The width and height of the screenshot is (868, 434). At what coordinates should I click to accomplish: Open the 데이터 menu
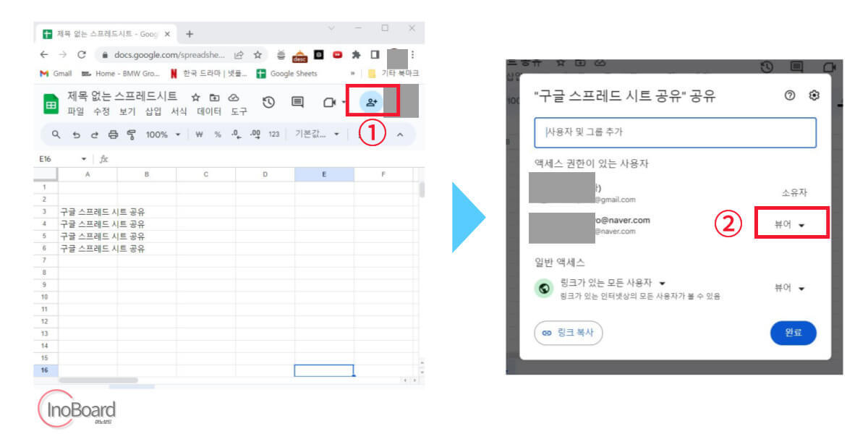tap(210, 111)
